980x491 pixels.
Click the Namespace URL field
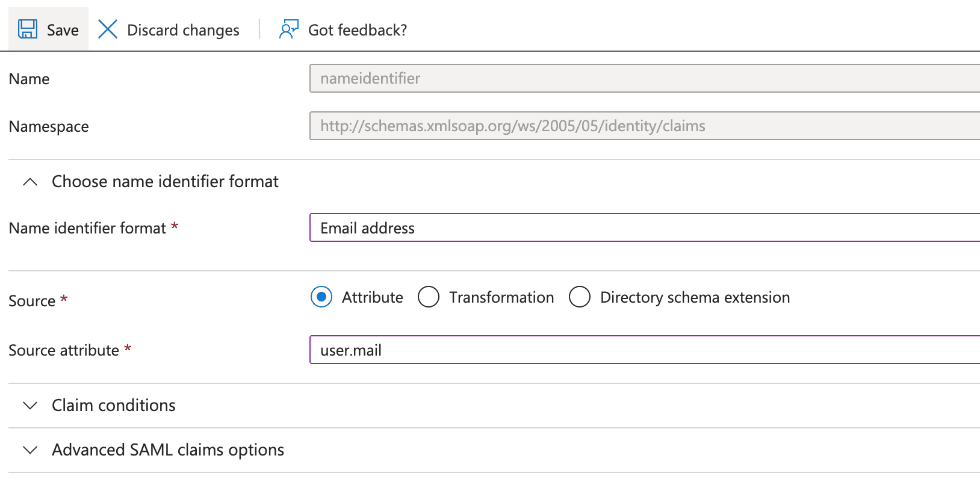pyautogui.click(x=644, y=126)
